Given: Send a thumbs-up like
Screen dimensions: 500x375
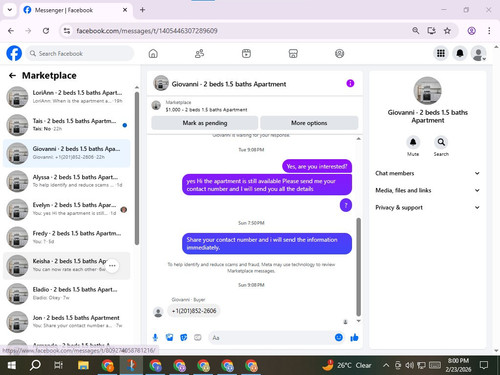Looking at the screenshot, I should click(x=354, y=338).
